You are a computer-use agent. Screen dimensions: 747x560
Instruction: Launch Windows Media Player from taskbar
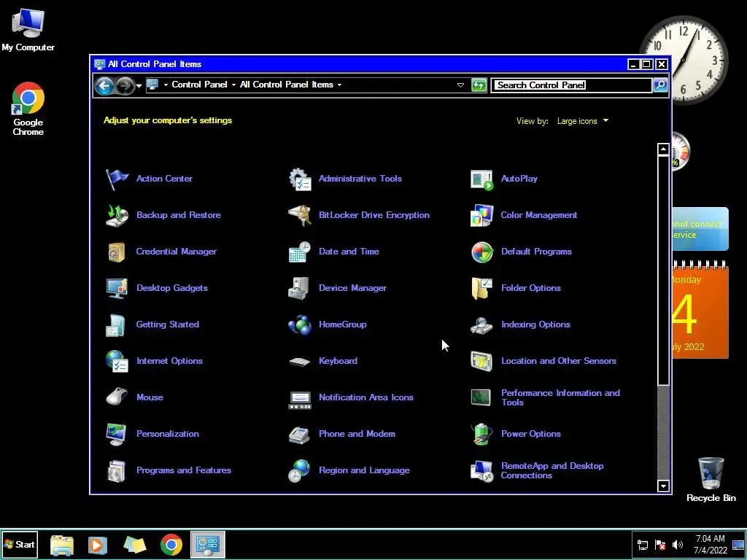click(97, 545)
